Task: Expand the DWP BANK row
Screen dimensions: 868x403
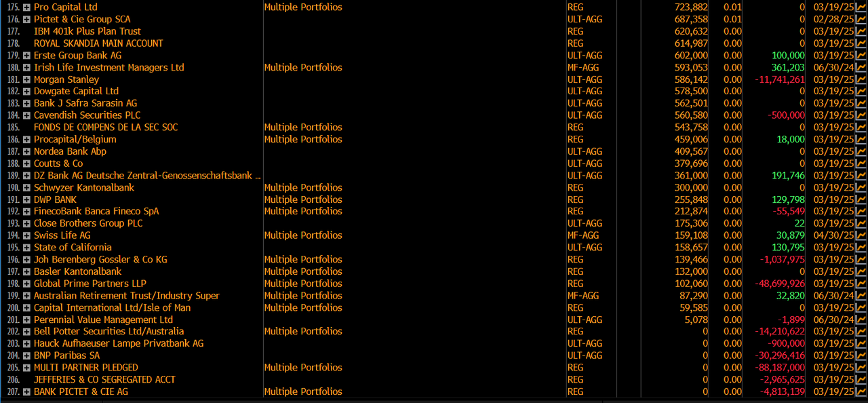Action: [26, 200]
